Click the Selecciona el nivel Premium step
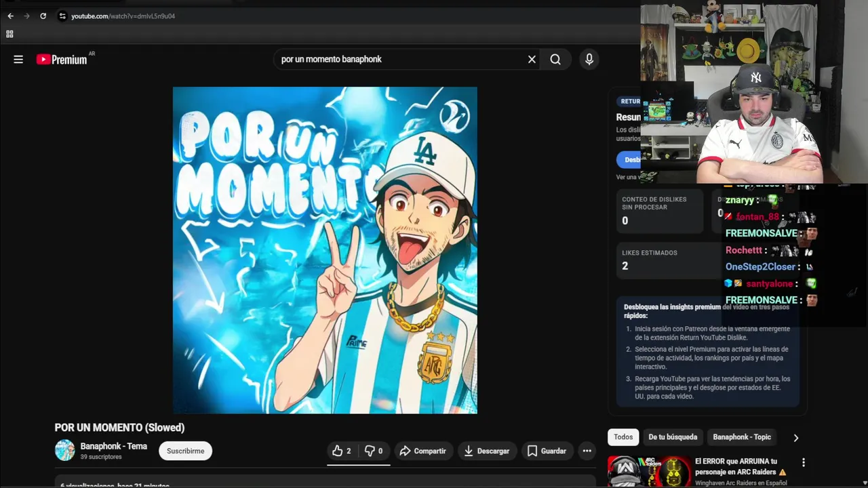The height and width of the screenshot is (488, 868). coord(711,358)
